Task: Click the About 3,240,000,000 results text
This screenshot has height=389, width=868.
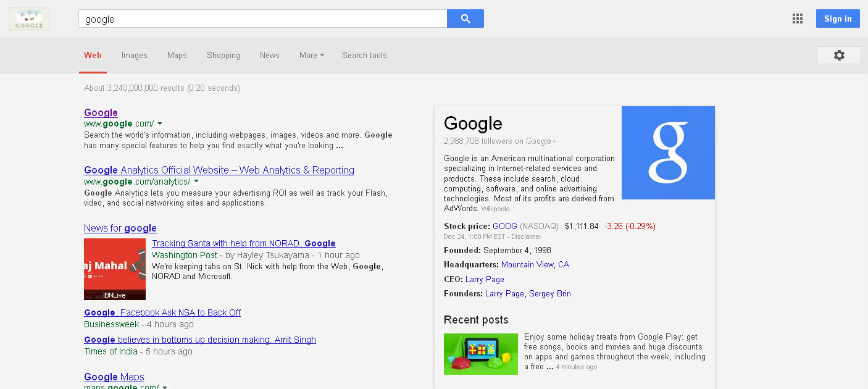Action: coord(162,88)
